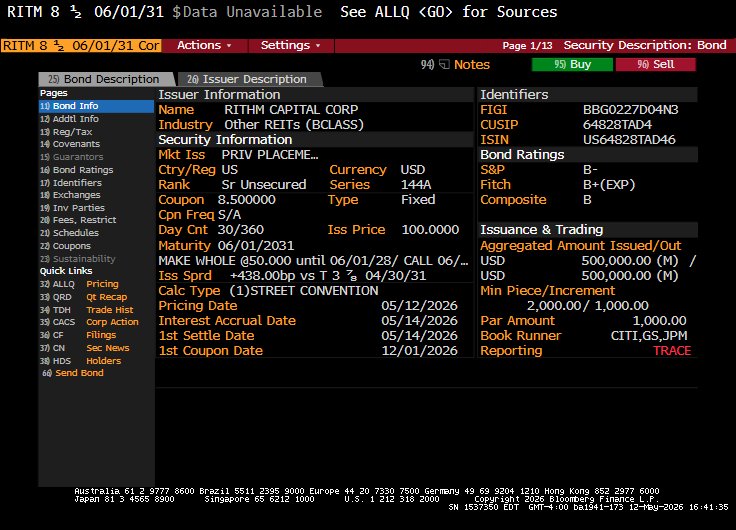
Task: Click Send Bond link
Action: pyautogui.click(x=73, y=373)
